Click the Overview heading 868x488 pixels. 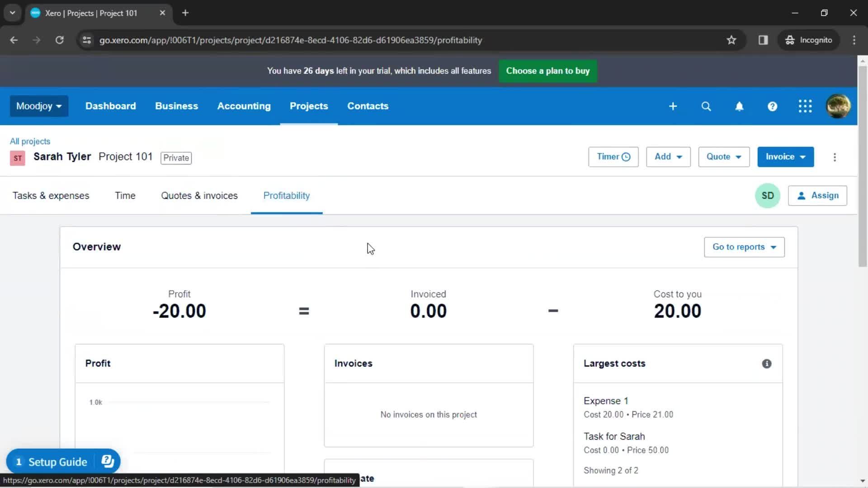[97, 247]
